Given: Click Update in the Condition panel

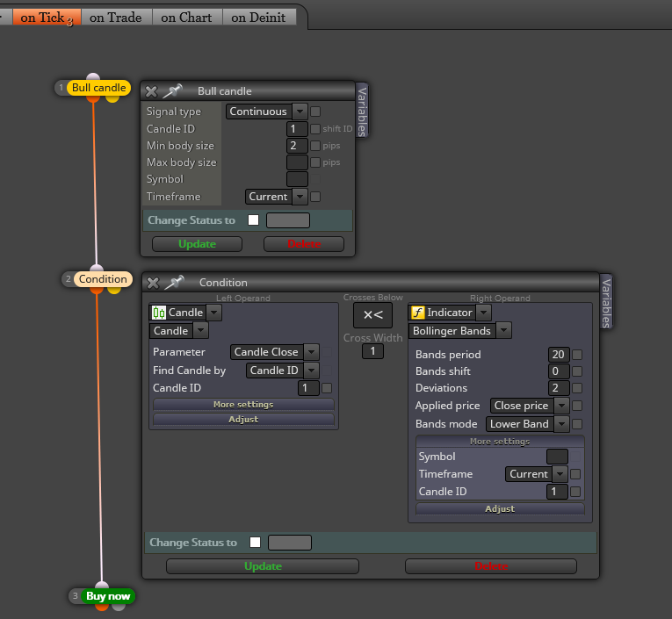Looking at the screenshot, I should click(263, 566).
